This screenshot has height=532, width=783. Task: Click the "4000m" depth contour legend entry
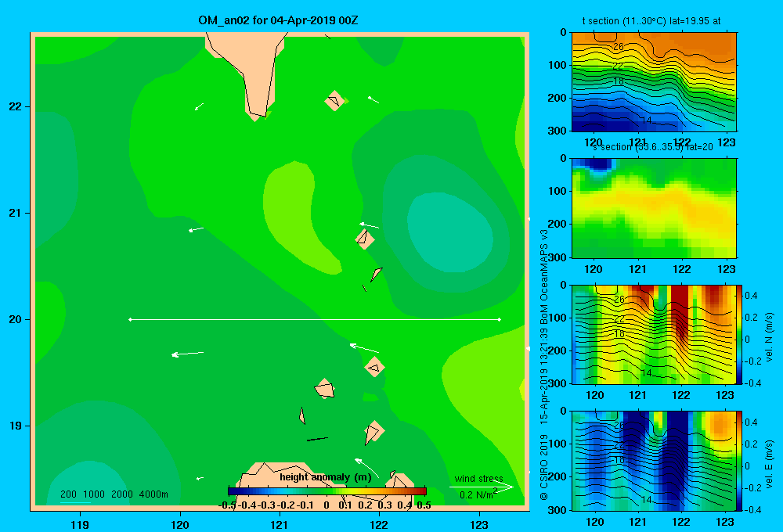click(x=153, y=494)
